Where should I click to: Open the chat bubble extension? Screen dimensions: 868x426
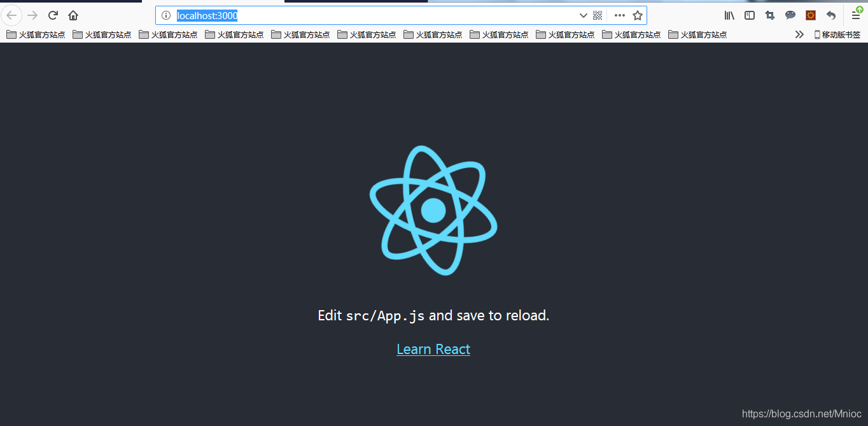[x=790, y=15]
